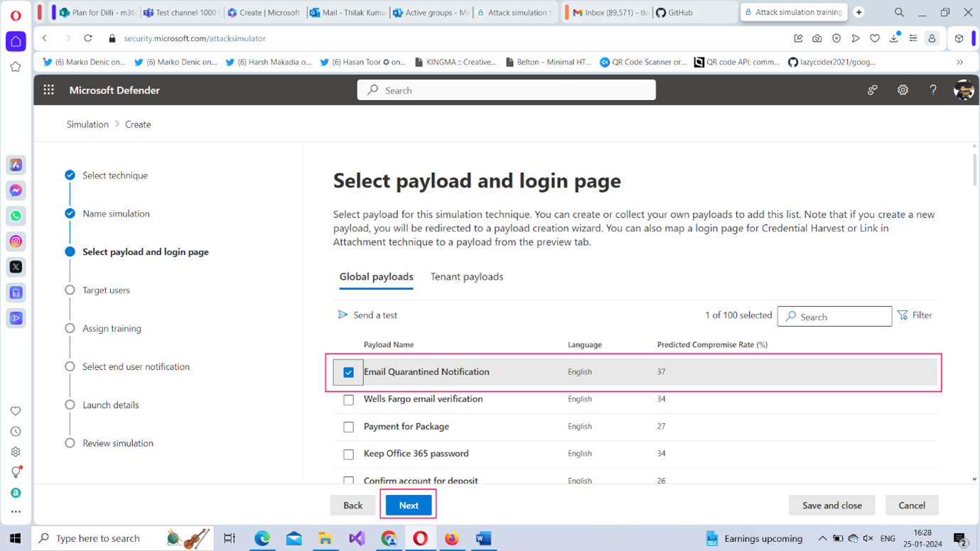The image size is (980, 551).
Task: Click the Send a test icon
Action: click(x=343, y=315)
